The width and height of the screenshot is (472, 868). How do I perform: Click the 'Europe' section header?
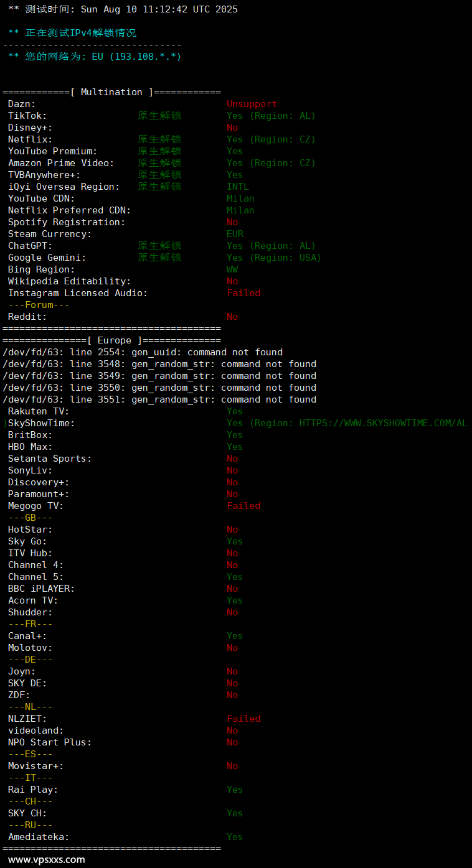[x=112, y=340]
